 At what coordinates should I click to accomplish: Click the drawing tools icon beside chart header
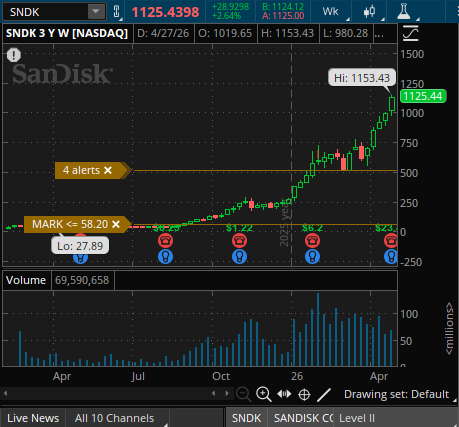pos(410,33)
